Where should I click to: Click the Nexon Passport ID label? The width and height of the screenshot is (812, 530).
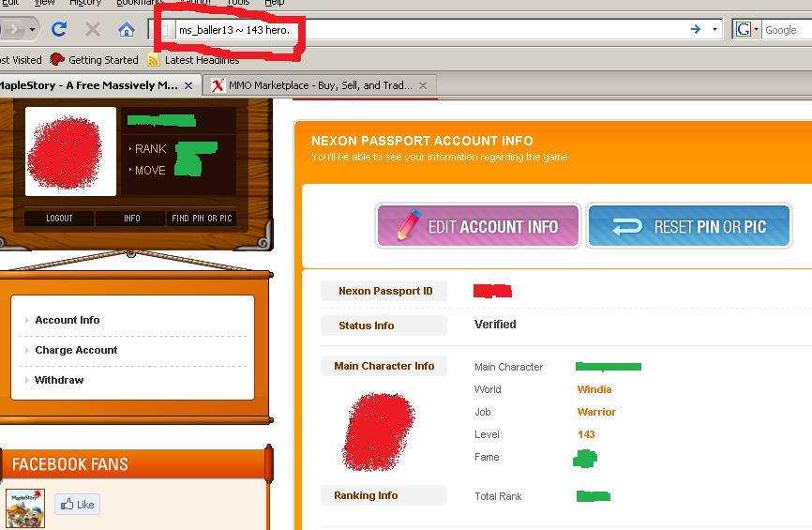(x=385, y=291)
